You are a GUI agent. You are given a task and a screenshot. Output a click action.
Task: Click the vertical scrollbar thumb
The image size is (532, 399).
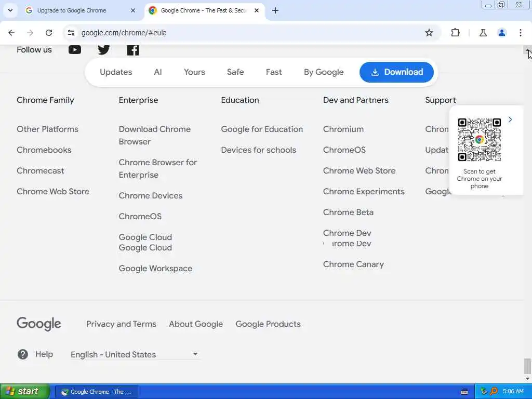pyautogui.click(x=527, y=366)
